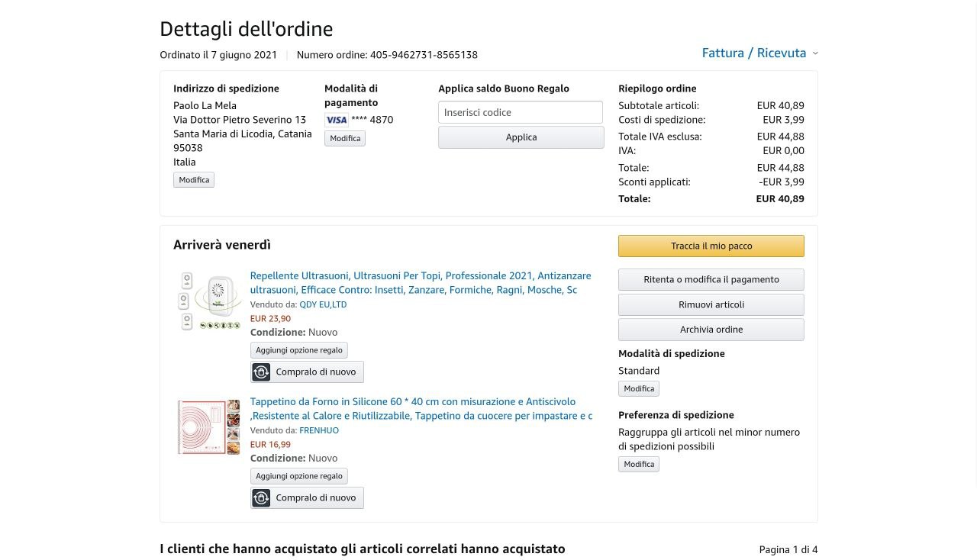977x560 pixels.
Task: Click the Visa card logo
Action: pyautogui.click(x=336, y=120)
